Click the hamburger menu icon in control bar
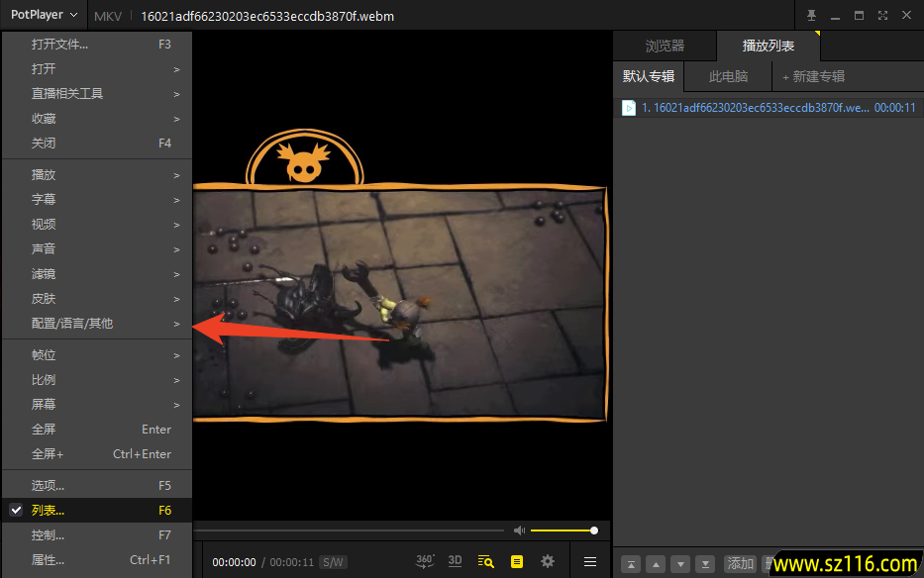 pyautogui.click(x=590, y=561)
